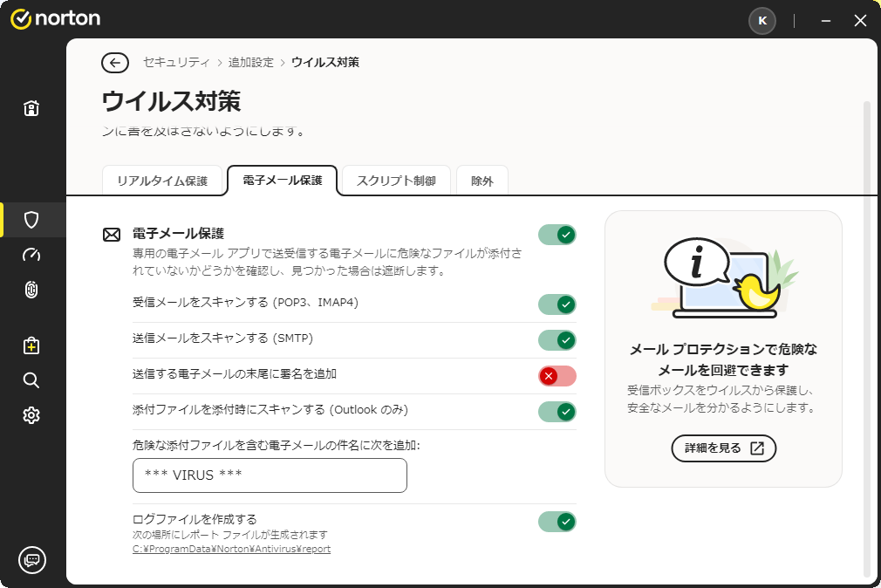
Task: Toggle 受信メールをスキャンする (POP3、IMAP4)
Action: 557,304
